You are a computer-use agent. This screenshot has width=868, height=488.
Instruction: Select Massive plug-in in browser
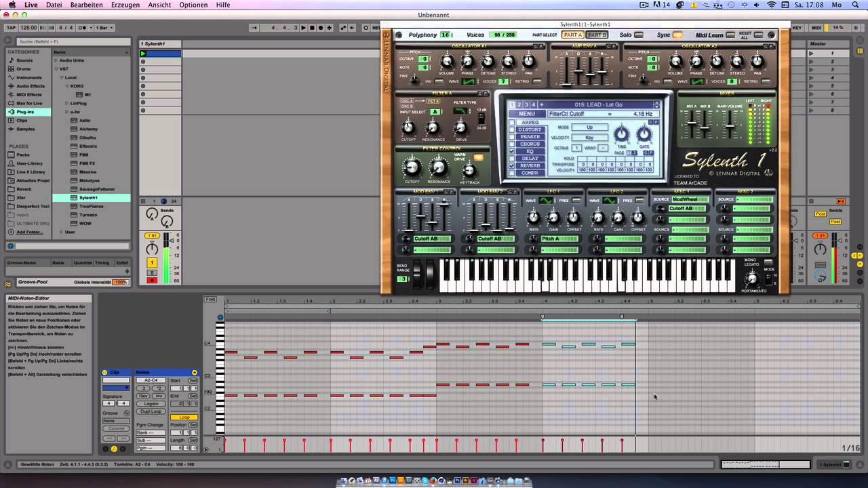coord(87,171)
